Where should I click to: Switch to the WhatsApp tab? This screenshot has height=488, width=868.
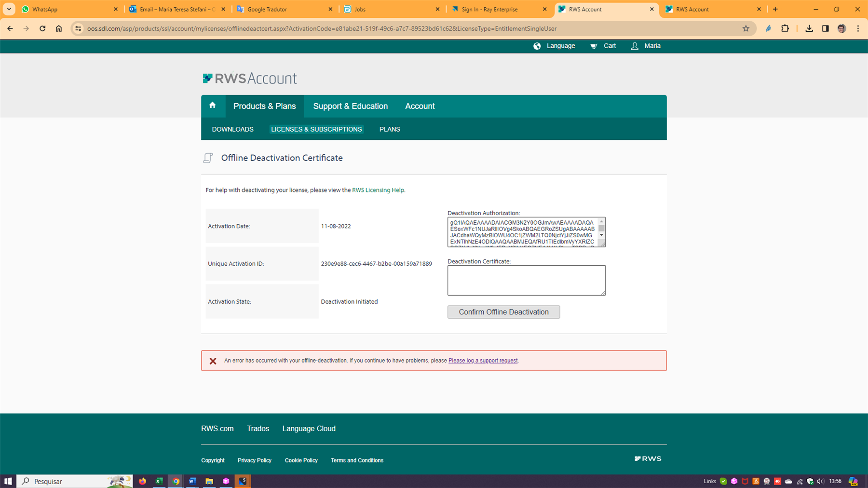click(x=70, y=9)
